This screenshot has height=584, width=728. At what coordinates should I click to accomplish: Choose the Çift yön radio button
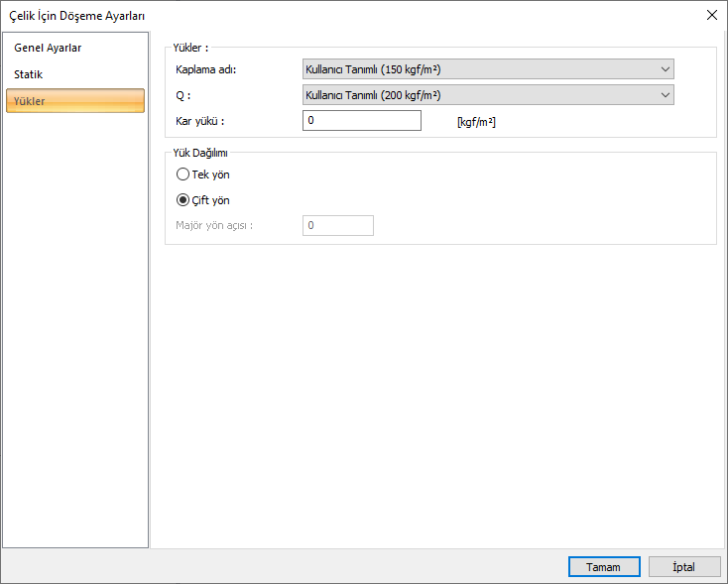click(x=182, y=200)
